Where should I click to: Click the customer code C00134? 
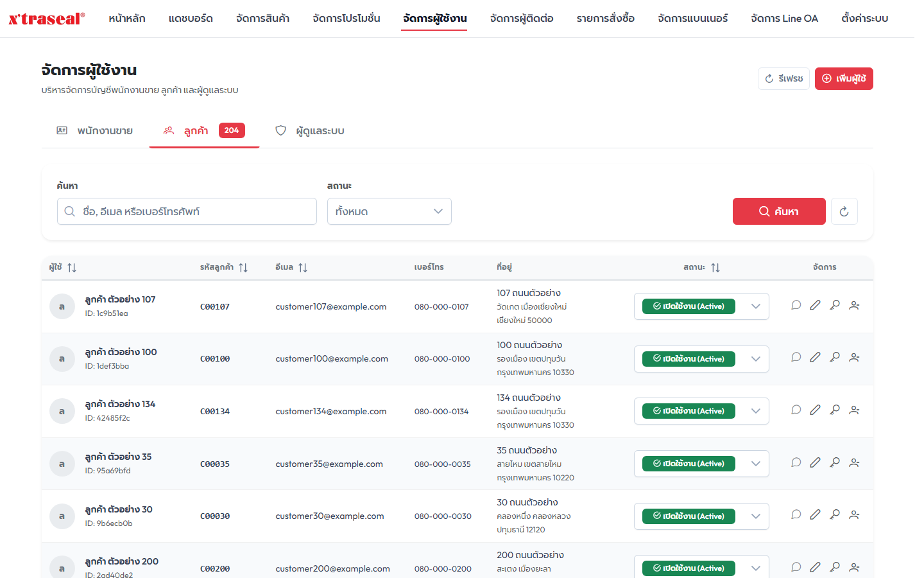215,412
